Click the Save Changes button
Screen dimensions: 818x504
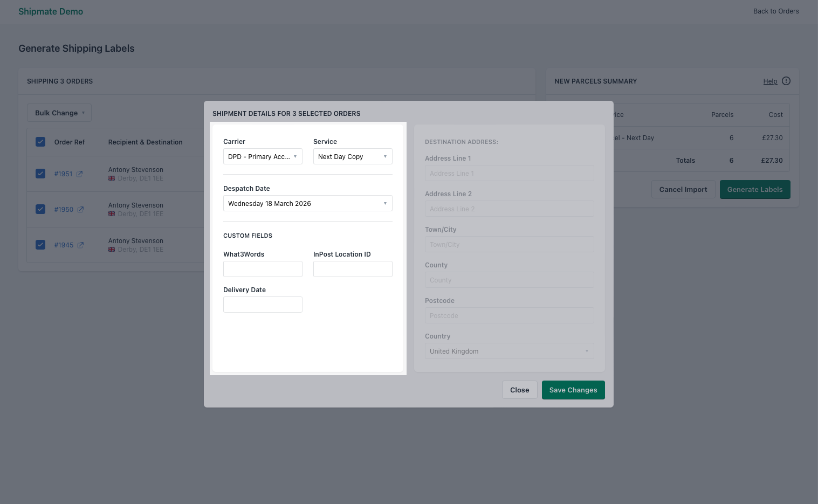[x=573, y=390]
